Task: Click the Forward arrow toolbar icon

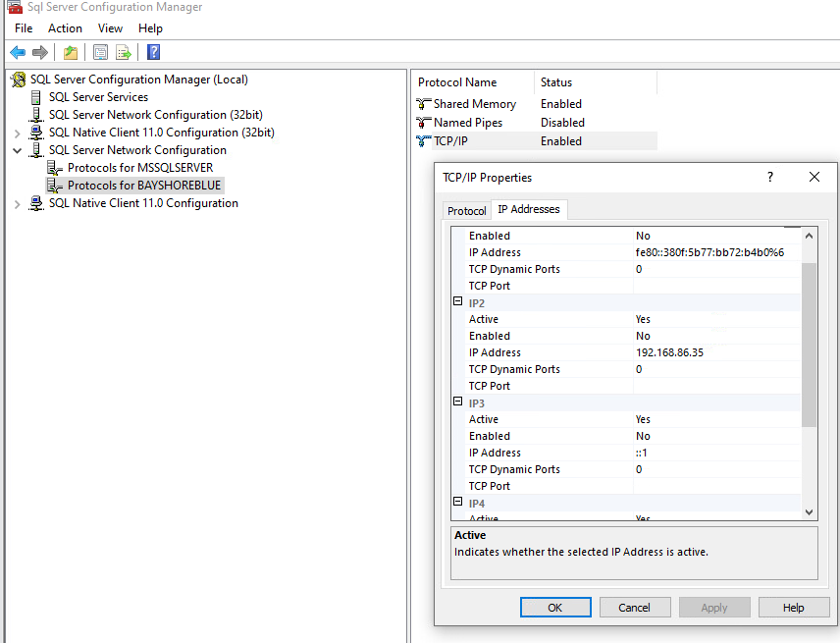Action: click(x=40, y=52)
